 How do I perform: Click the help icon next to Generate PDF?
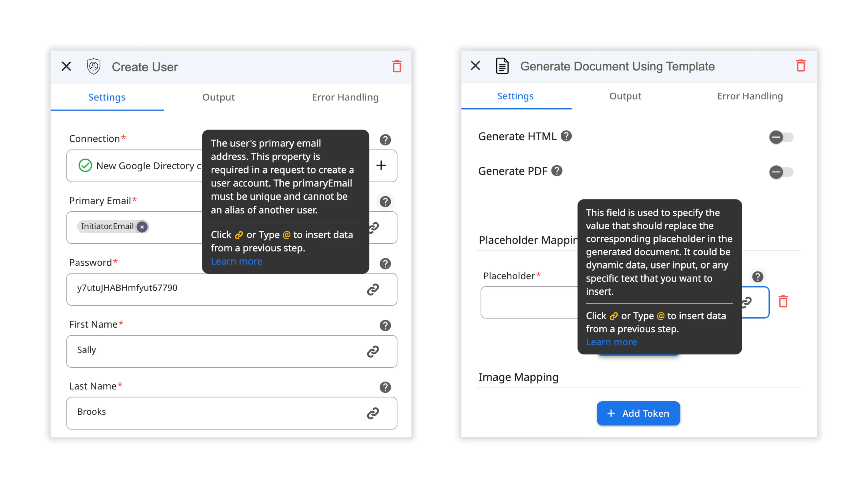[557, 171]
